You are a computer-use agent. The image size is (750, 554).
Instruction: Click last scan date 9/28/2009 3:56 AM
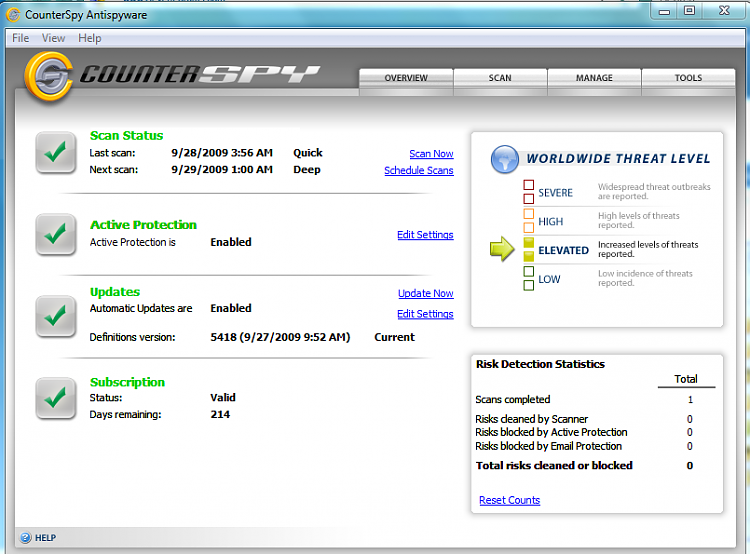222,153
